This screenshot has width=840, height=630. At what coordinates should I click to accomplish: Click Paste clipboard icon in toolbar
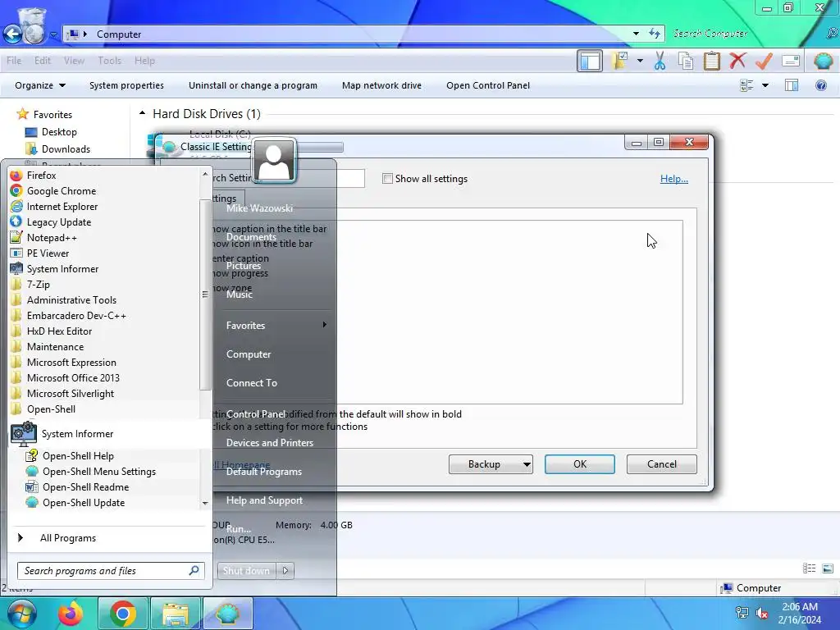point(711,61)
